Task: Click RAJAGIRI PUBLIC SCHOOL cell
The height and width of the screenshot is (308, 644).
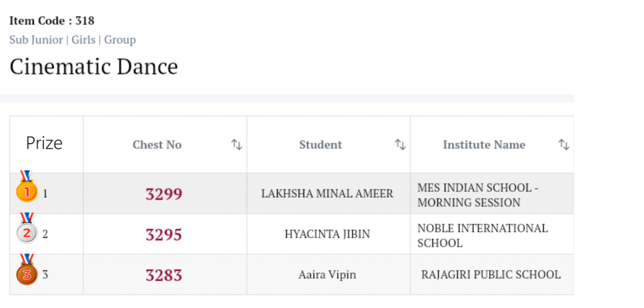Action: click(x=491, y=275)
